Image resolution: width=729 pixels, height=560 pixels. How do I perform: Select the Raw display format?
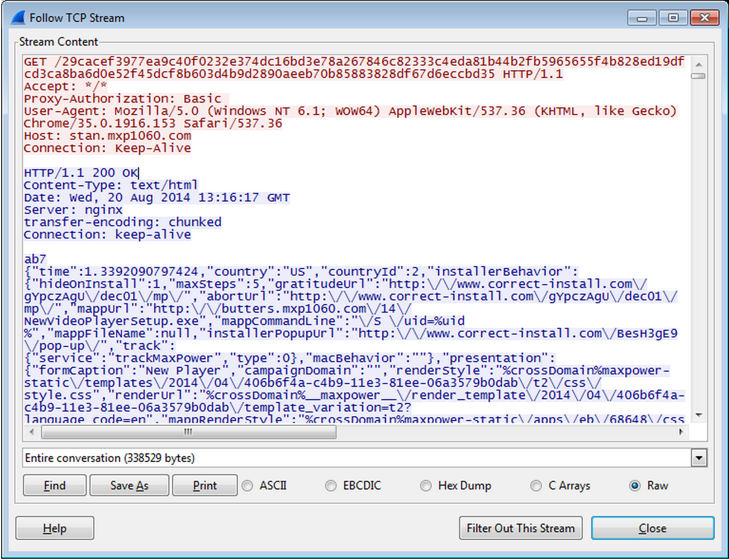click(635, 485)
